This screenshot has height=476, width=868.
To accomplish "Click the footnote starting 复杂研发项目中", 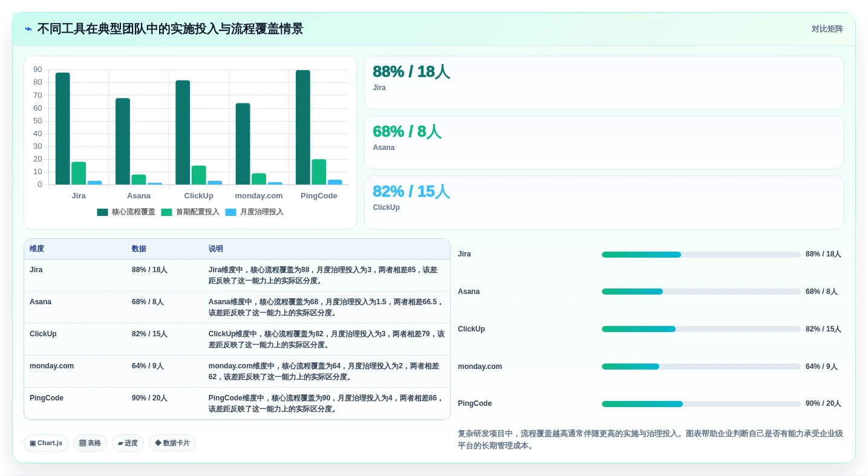I will tap(650, 440).
